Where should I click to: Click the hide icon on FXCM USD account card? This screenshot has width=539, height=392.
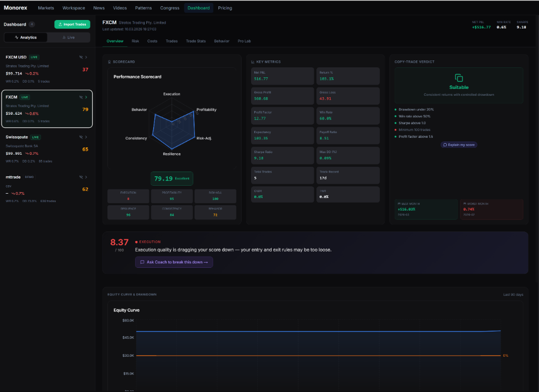point(80,57)
